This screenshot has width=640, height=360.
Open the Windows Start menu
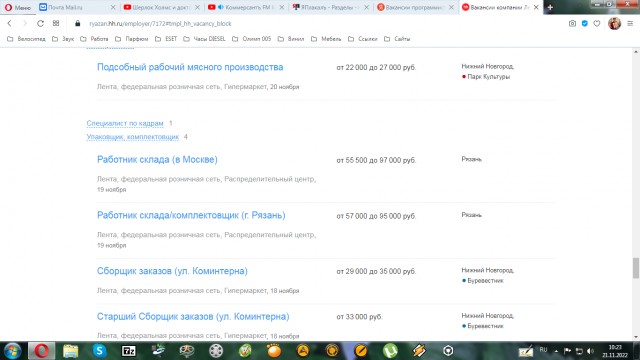[x=12, y=351]
